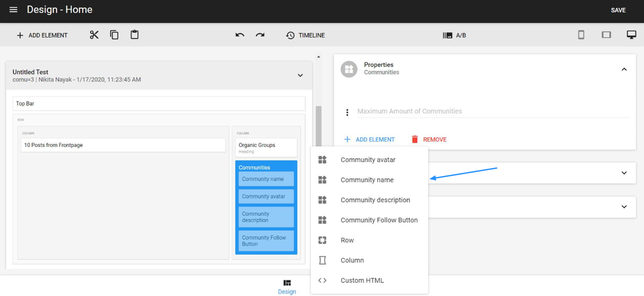This screenshot has height=296, width=644.
Task: Collapse the Untitled Test panel
Action: [x=300, y=75]
